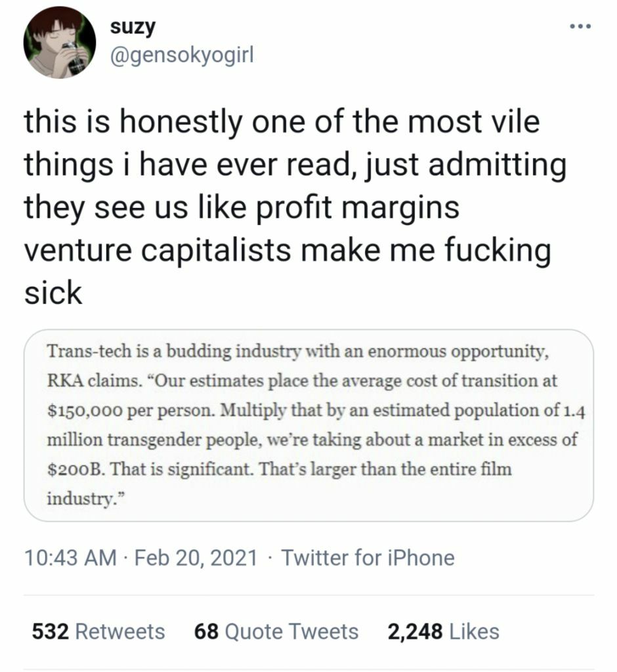Viewport: 617px width, 672px height.
Task: Open the three-dot more options menu
Action: pyautogui.click(x=580, y=26)
